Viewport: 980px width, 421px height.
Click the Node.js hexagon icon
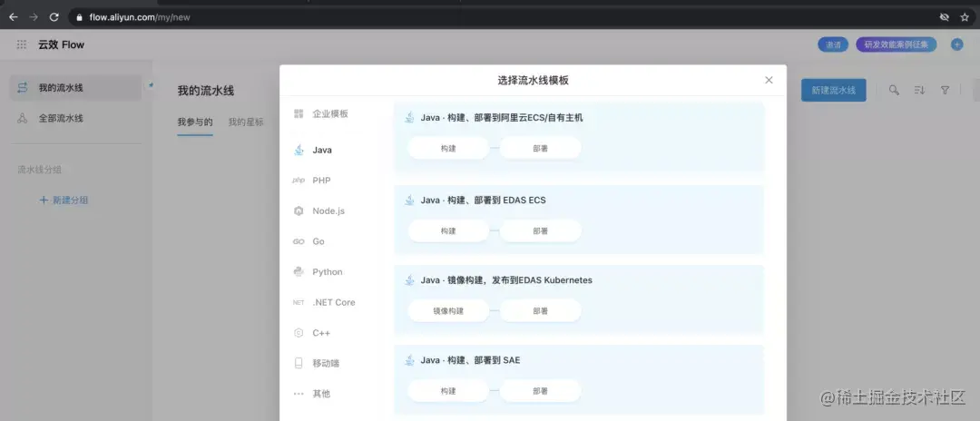pyautogui.click(x=299, y=211)
